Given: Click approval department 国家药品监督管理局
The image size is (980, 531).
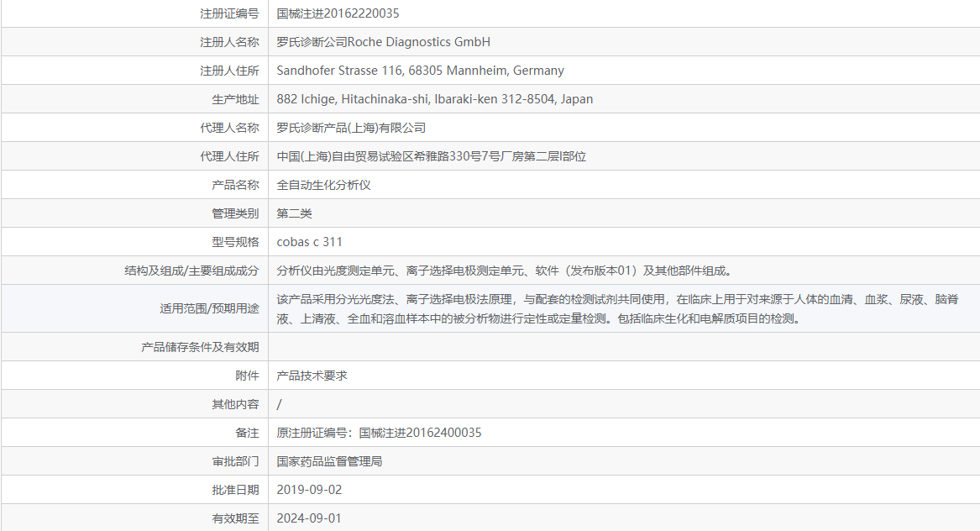Looking at the screenshot, I should point(329,461).
